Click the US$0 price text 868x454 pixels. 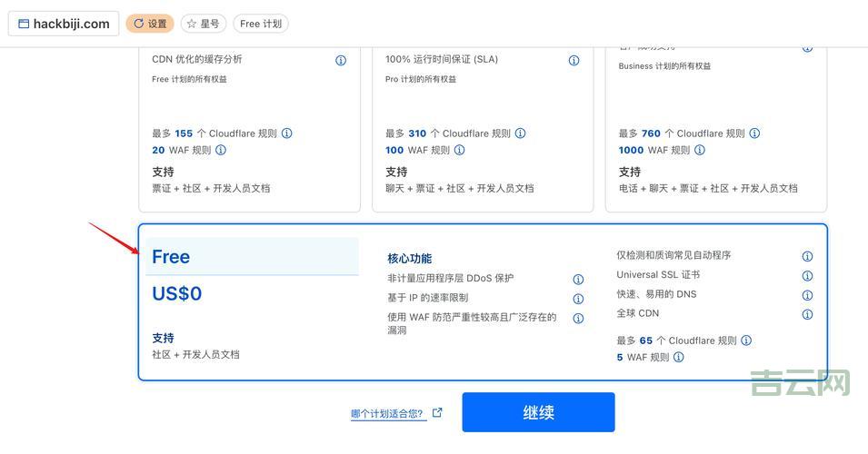(x=177, y=293)
